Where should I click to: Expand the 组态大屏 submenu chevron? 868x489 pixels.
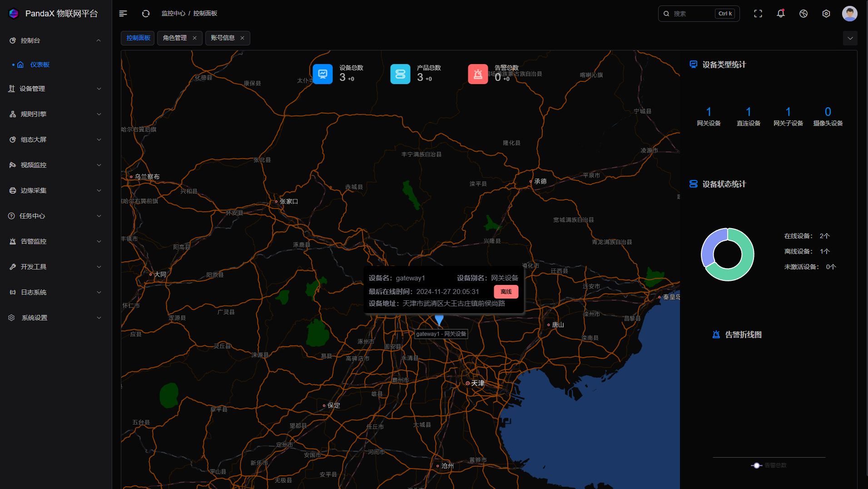pyautogui.click(x=99, y=140)
